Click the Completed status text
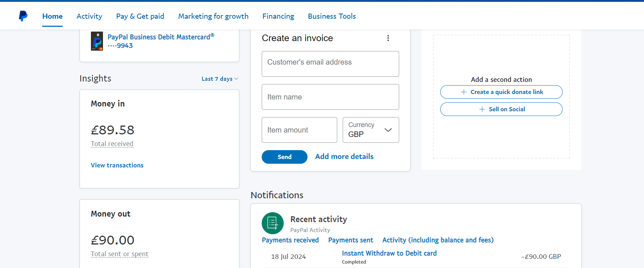 (x=354, y=262)
